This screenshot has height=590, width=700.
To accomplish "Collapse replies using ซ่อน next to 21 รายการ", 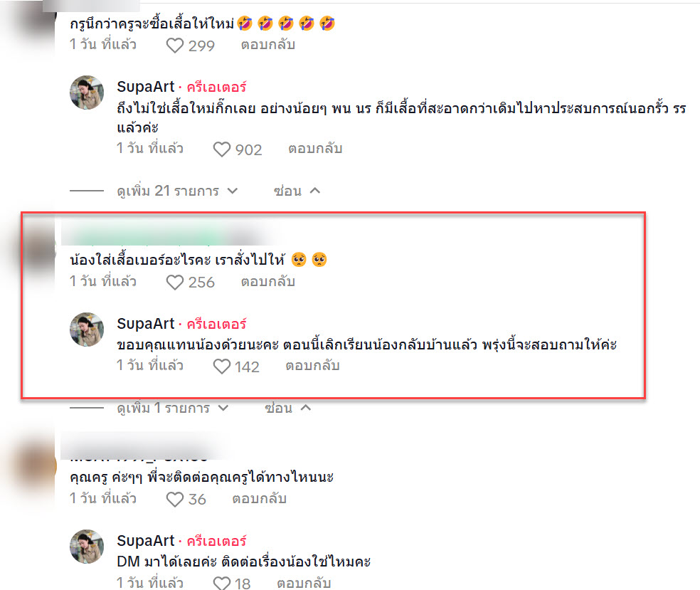I will pyautogui.click(x=297, y=191).
